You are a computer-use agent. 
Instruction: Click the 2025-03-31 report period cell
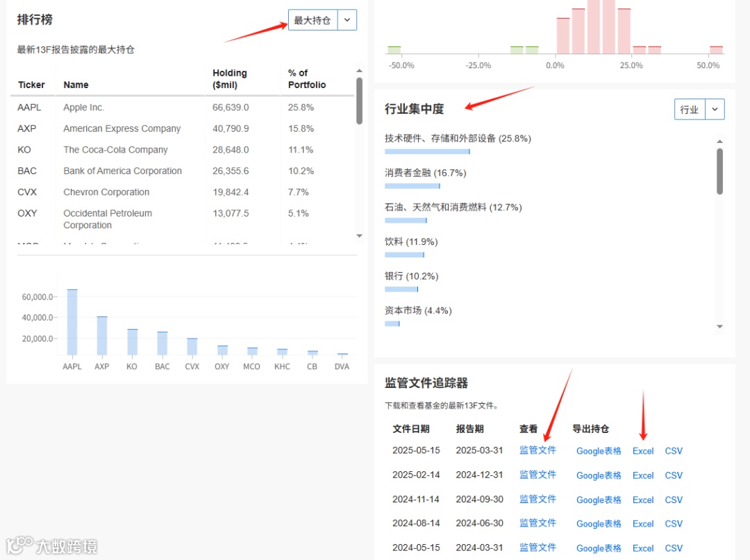pos(479,450)
